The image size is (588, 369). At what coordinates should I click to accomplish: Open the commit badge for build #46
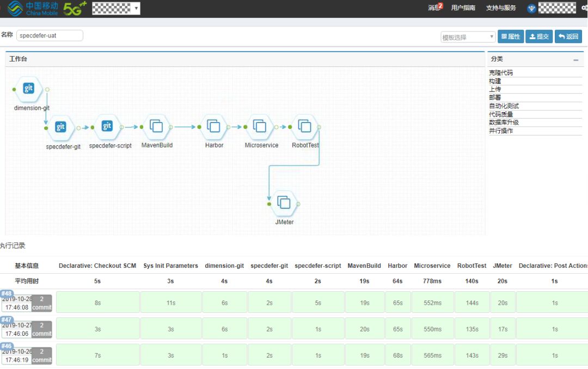coord(41,355)
